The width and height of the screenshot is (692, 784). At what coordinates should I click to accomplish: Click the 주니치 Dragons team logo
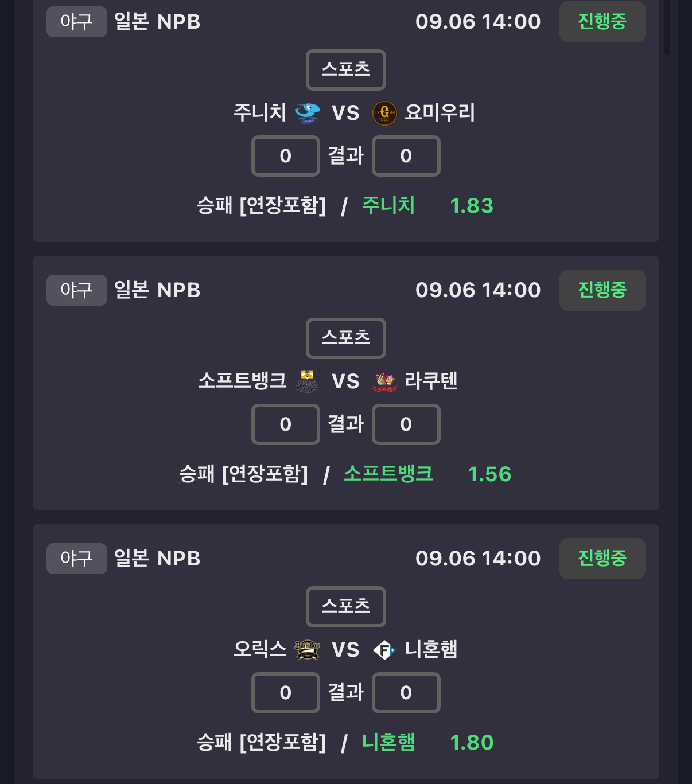(308, 113)
